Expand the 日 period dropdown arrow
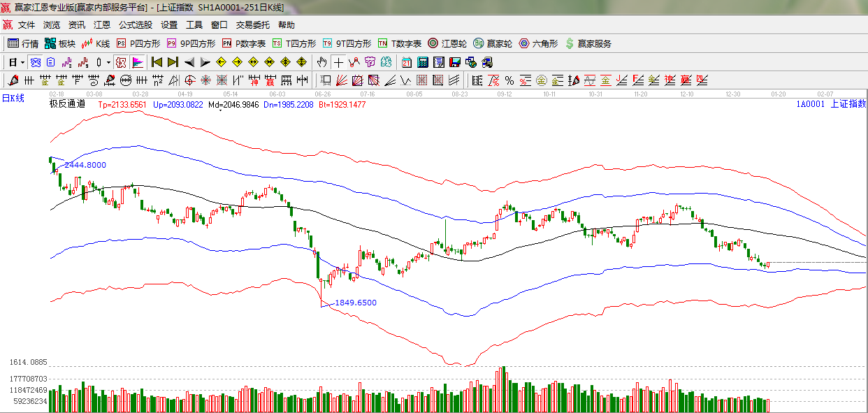The image size is (868, 413). [22, 62]
